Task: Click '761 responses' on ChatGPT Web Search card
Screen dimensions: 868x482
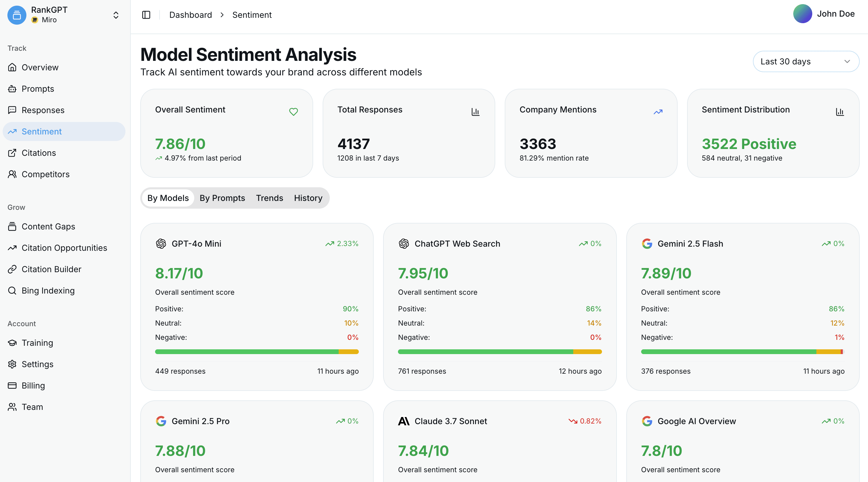Action: click(x=422, y=371)
